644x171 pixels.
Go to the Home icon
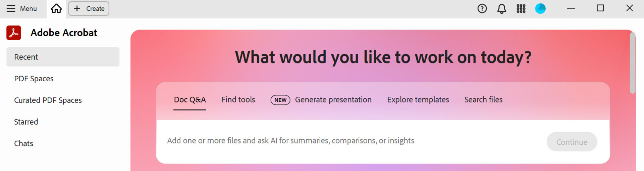click(x=56, y=8)
